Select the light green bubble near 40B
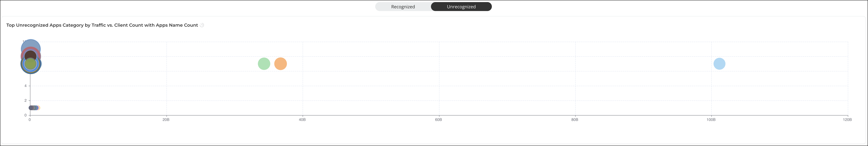 [x=264, y=64]
